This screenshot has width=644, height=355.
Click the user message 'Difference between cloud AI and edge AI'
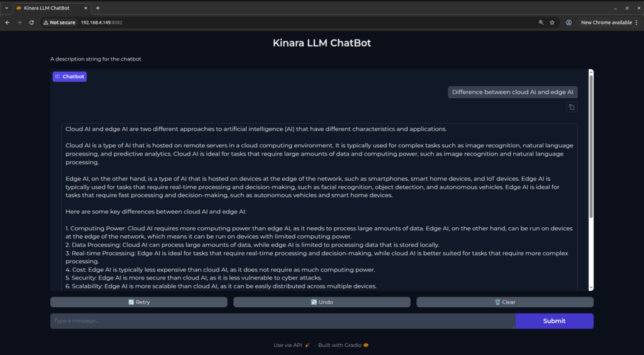pos(513,92)
